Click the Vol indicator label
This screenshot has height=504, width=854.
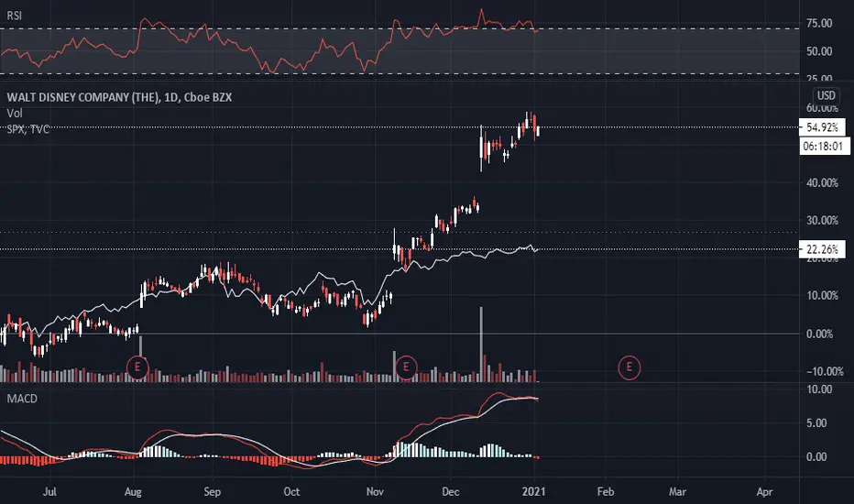pos(14,114)
